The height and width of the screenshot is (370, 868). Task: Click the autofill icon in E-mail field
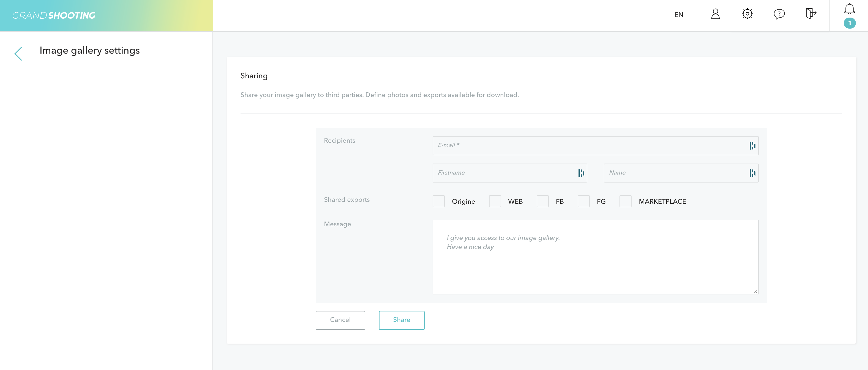tap(752, 146)
